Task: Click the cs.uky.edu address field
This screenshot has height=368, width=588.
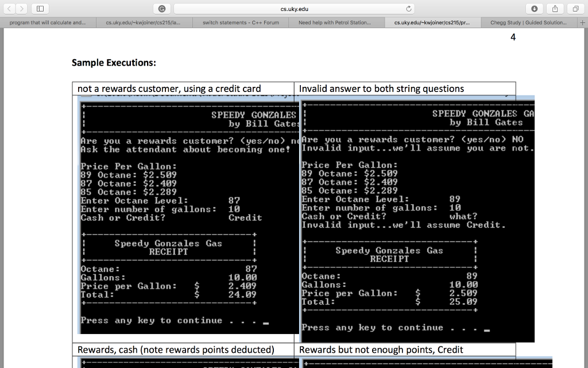Action: (295, 9)
